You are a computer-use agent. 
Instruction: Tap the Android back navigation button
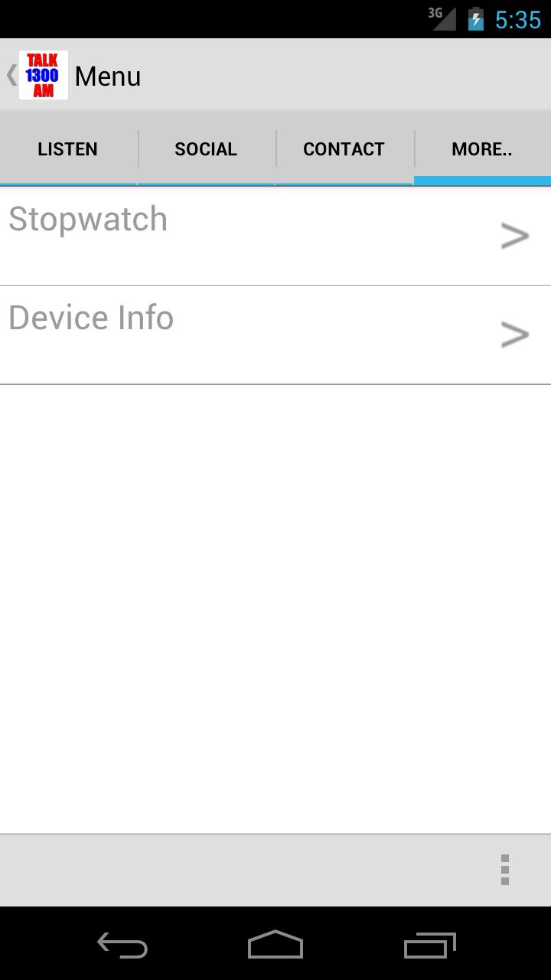122,945
